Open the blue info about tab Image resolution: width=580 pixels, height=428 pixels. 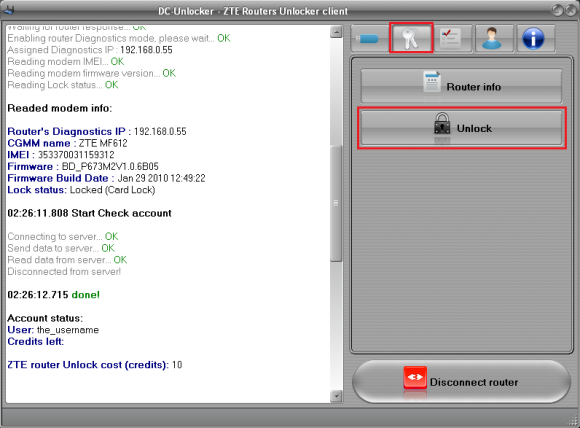coord(535,38)
